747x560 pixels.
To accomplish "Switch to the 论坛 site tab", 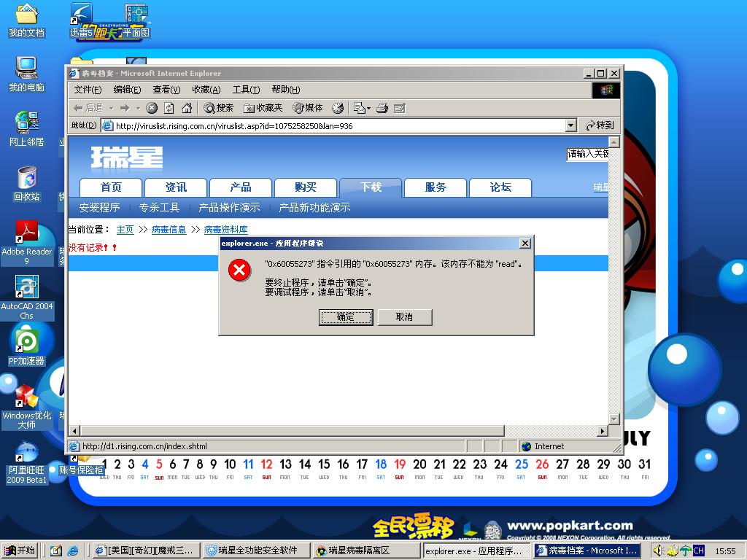I will [500, 187].
